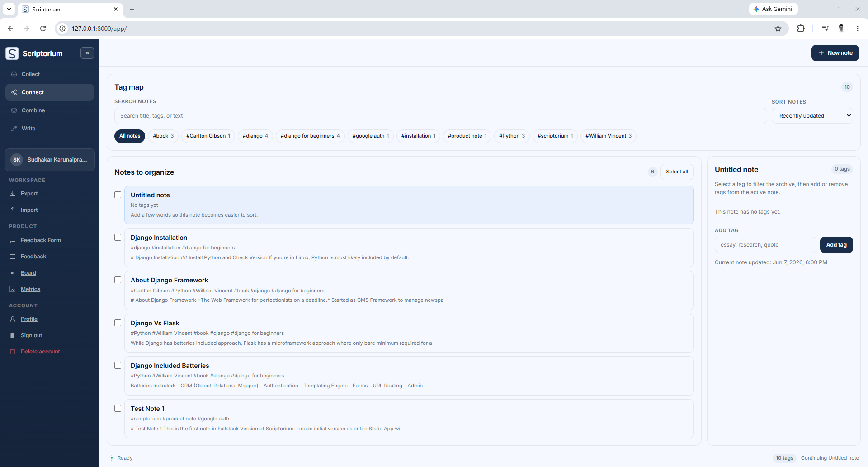This screenshot has height=467, width=868.
Task: Open the Feedback Form link
Action: (41, 240)
